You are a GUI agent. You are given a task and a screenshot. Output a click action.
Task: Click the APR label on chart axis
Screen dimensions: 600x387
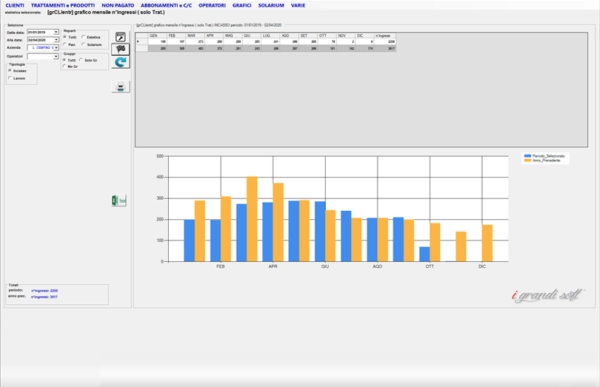tap(273, 266)
